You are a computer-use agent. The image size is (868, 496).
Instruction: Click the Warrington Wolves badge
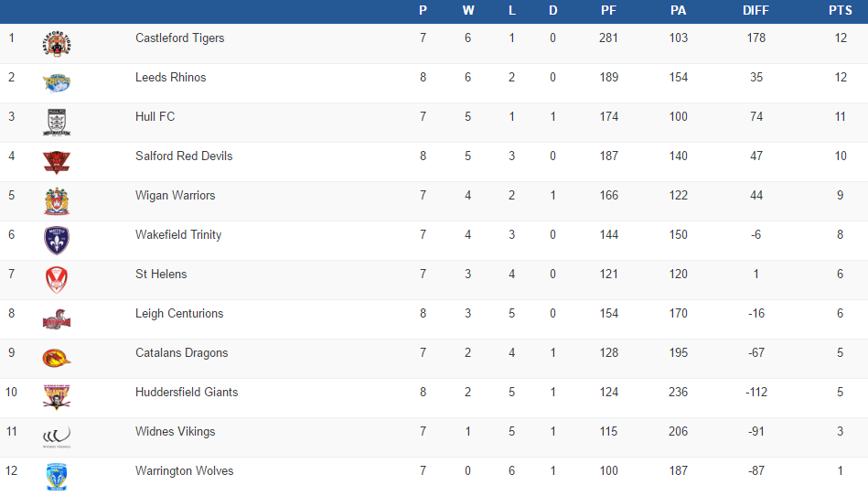click(57, 477)
